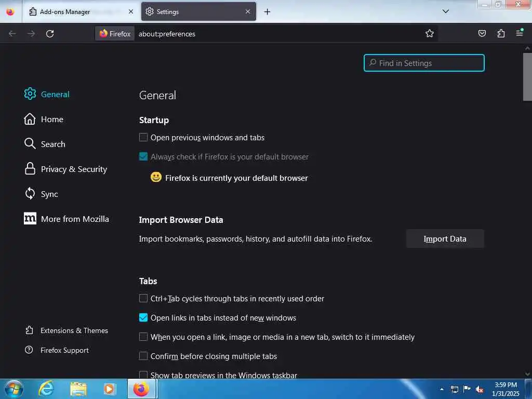Show hidden tray icons arrow
The width and height of the screenshot is (532, 399).
442,390
